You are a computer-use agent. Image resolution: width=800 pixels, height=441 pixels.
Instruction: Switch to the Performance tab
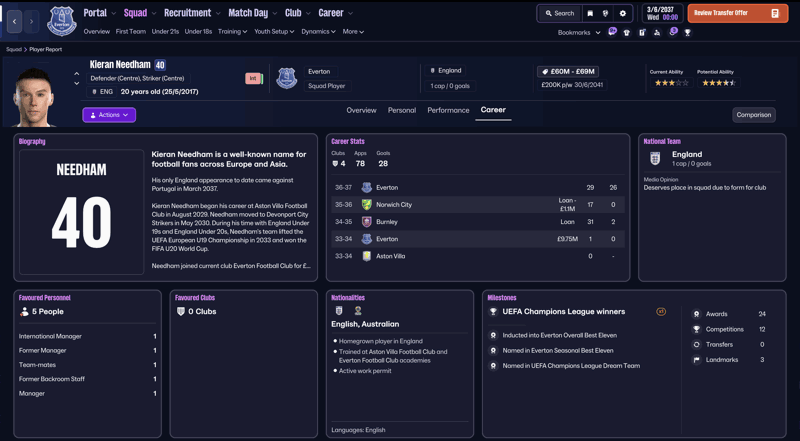tap(448, 110)
